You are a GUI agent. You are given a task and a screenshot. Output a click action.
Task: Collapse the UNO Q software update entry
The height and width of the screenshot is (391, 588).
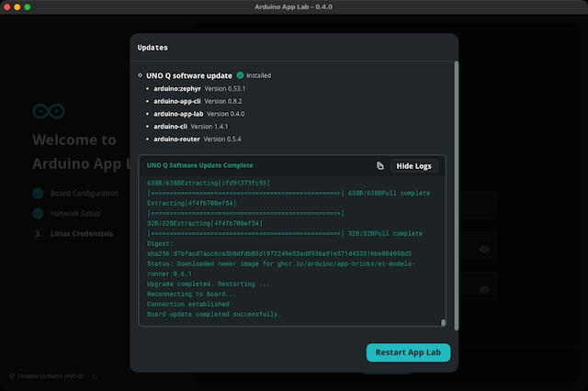[140, 75]
